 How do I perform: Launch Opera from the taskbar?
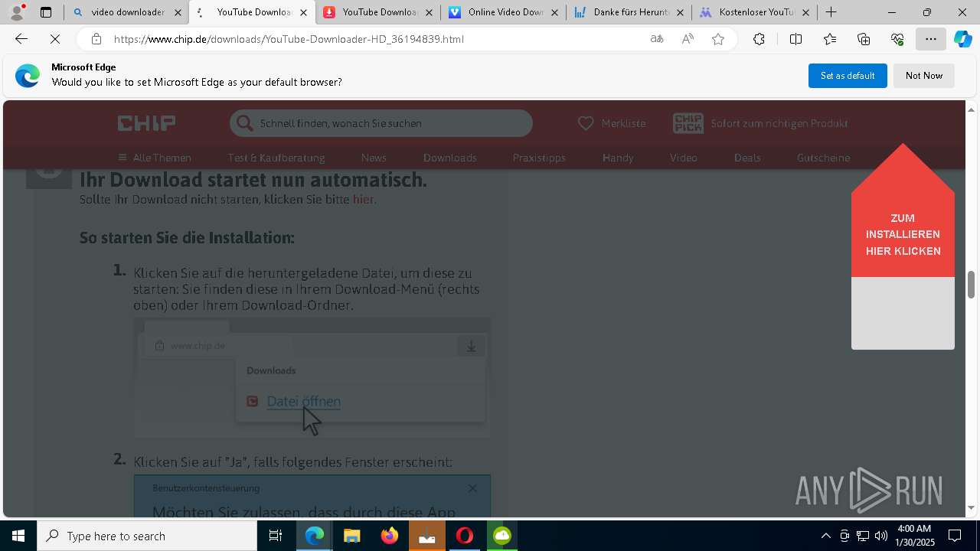(x=465, y=536)
